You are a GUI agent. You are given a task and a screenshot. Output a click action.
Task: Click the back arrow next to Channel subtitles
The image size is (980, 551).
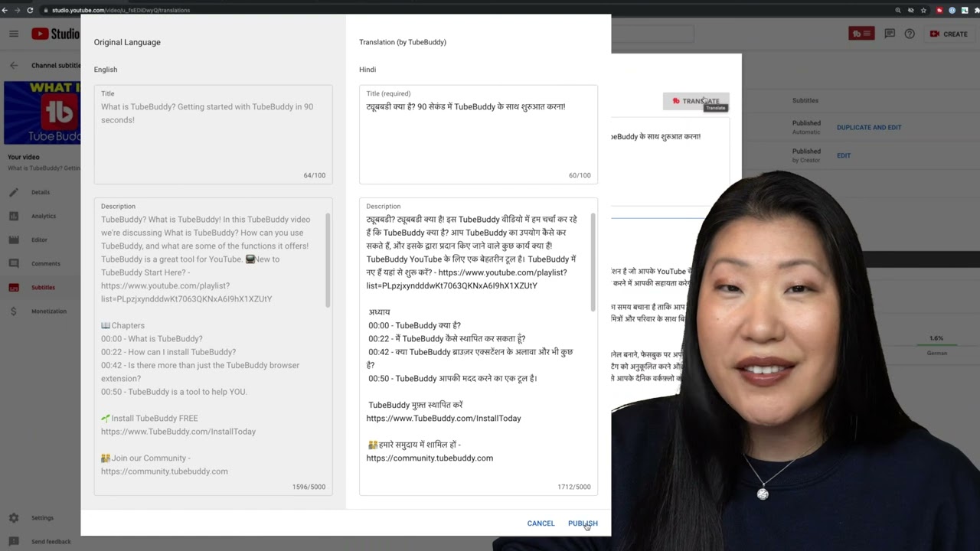point(14,66)
